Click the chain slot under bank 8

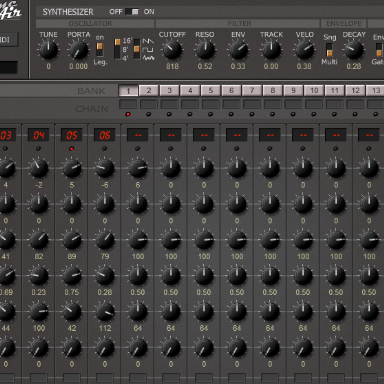[273, 104]
